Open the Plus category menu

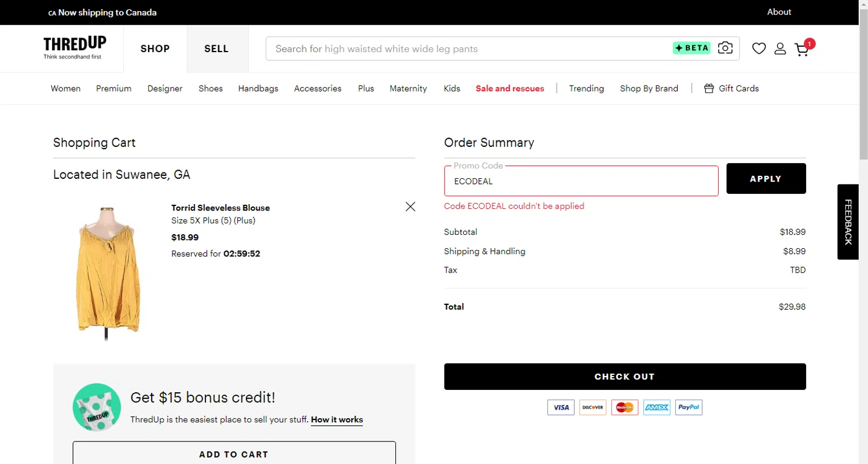click(366, 89)
